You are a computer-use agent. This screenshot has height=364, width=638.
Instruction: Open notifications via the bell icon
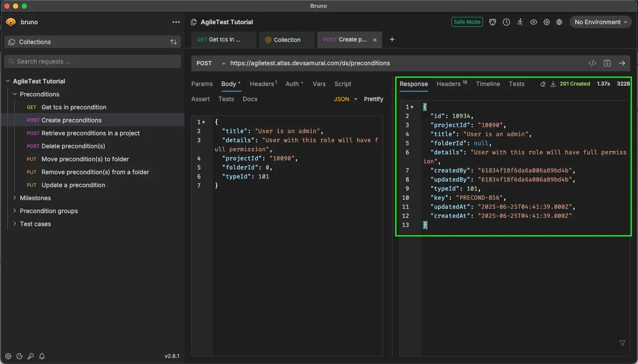click(42, 357)
